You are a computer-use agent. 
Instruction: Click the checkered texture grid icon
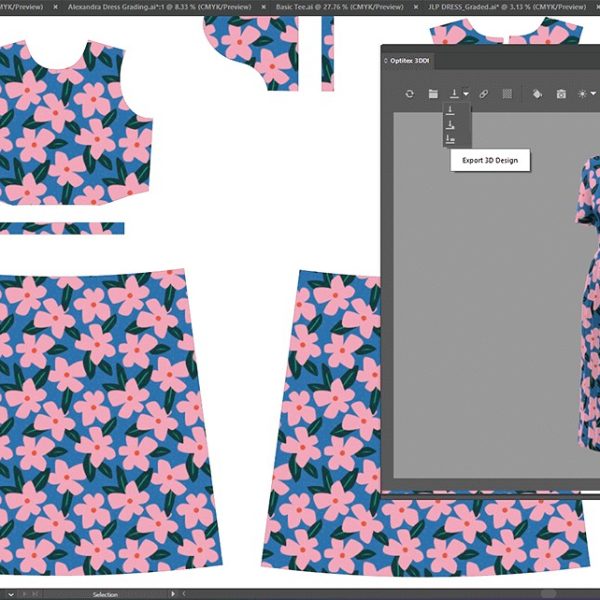507,94
